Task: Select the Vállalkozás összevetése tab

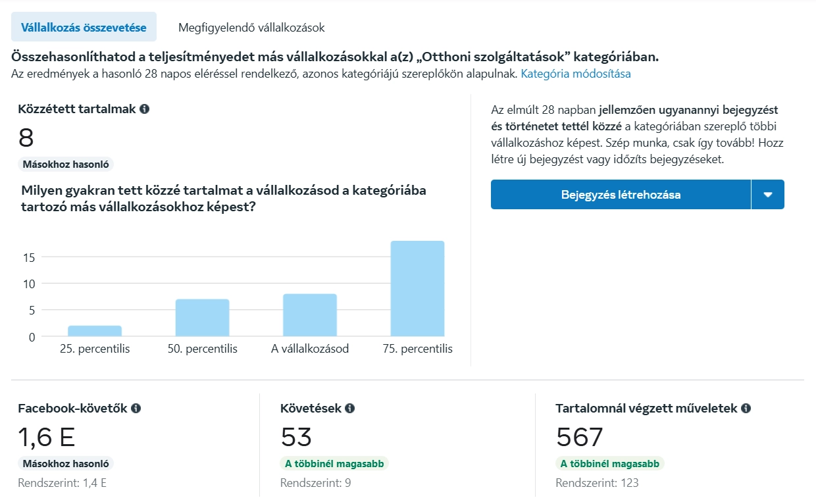Action: coord(84,28)
